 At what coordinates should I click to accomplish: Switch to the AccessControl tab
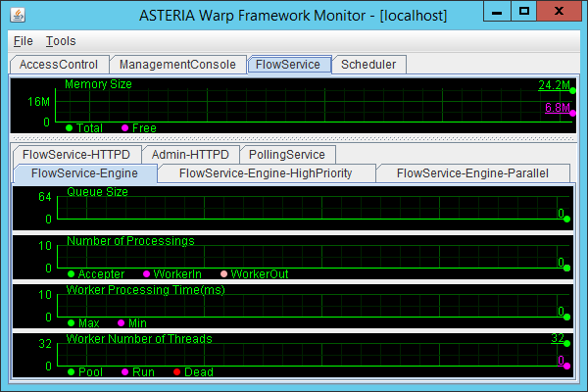click(59, 65)
